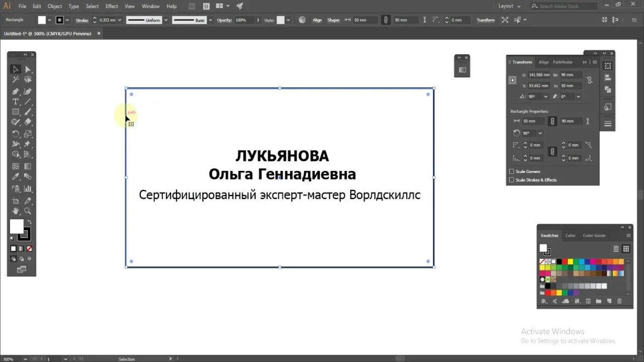The width and height of the screenshot is (644, 362).
Task: Open shear angle dropdown in Transform panel
Action: click(579, 97)
